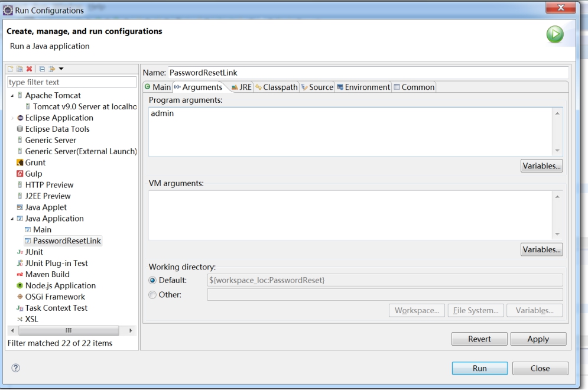588x390 pixels.
Task: Expand the Eclipse Application tree node
Action: point(12,118)
